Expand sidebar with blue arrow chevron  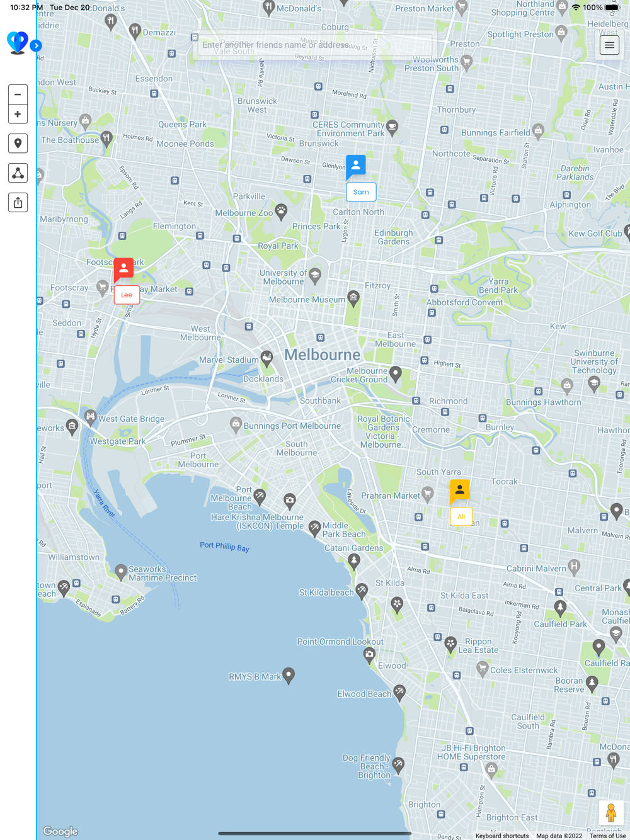(x=36, y=45)
